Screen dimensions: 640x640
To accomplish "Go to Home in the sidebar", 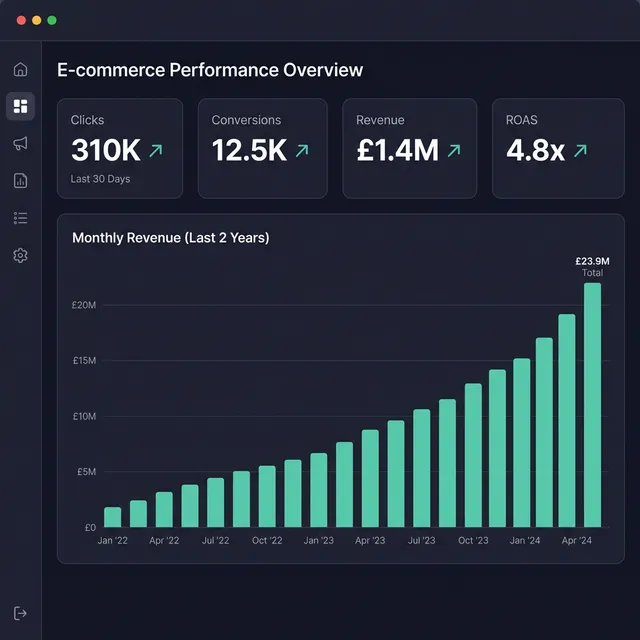I will click(20, 70).
